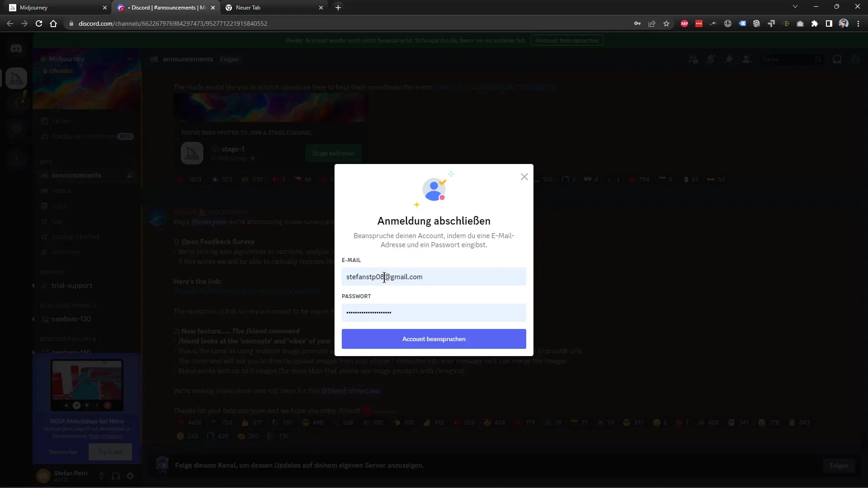
Task: Open the saved passwords key icon
Action: [x=637, y=23]
